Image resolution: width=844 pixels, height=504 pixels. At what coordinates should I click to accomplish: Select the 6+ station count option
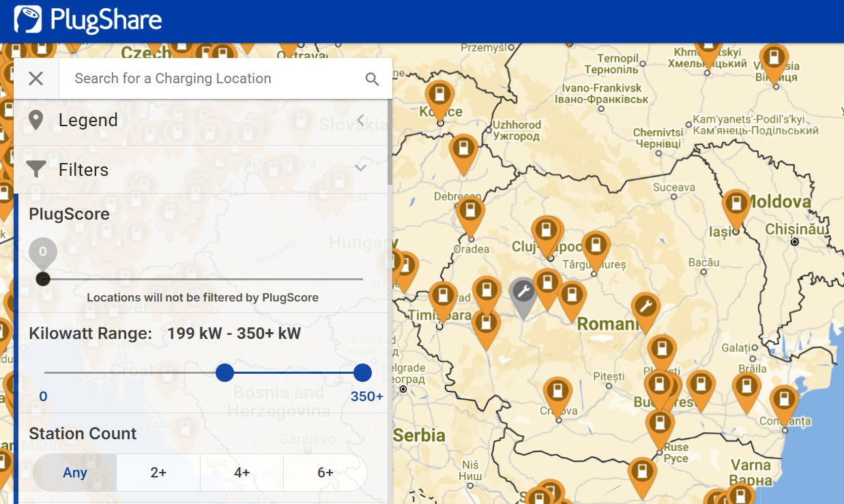325,473
